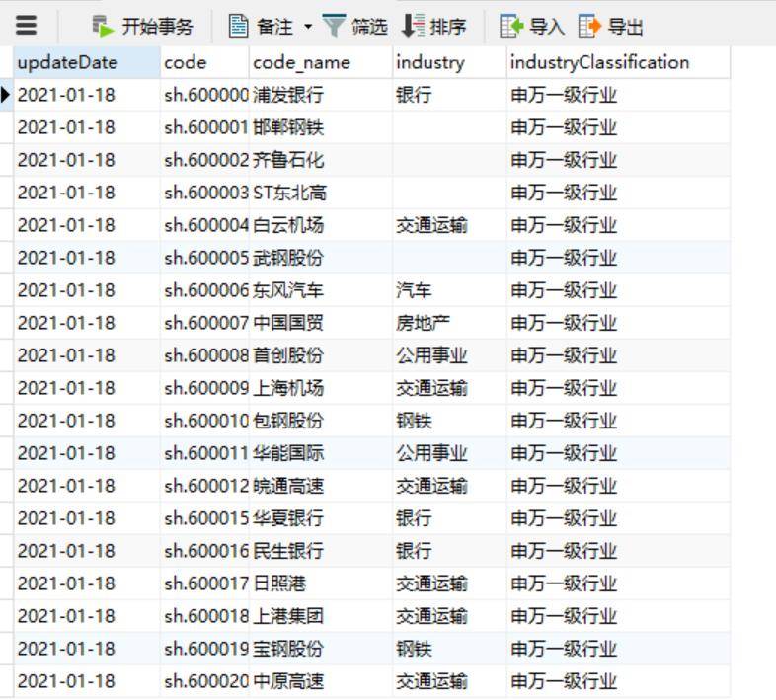Click industryClassification cell in sh.600007 row

click(x=618, y=323)
